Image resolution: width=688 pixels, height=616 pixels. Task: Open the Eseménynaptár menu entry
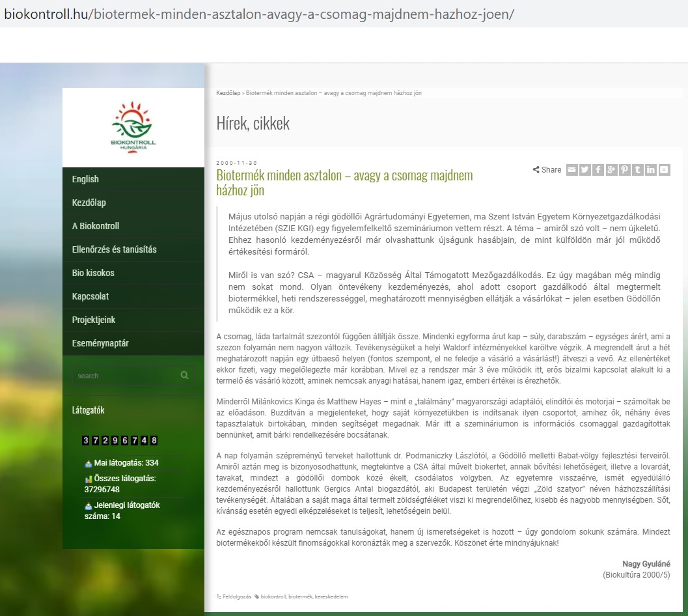point(100,343)
